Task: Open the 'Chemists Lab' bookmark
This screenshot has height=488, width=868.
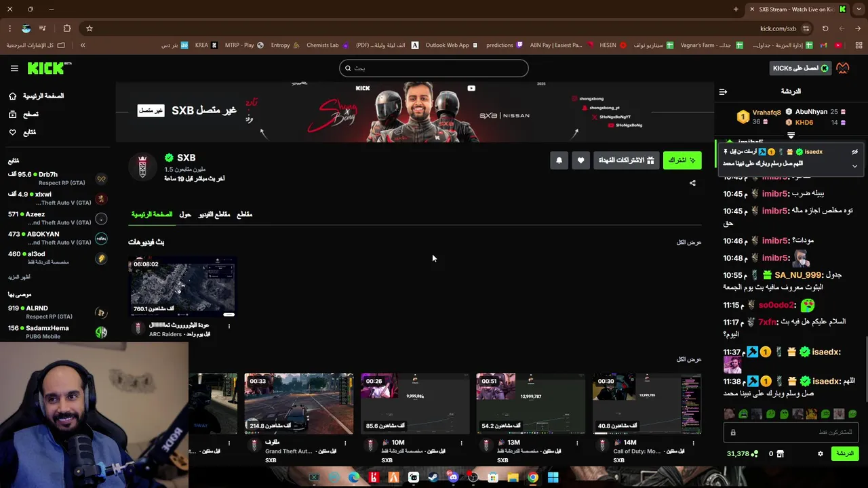Action: tap(328, 45)
